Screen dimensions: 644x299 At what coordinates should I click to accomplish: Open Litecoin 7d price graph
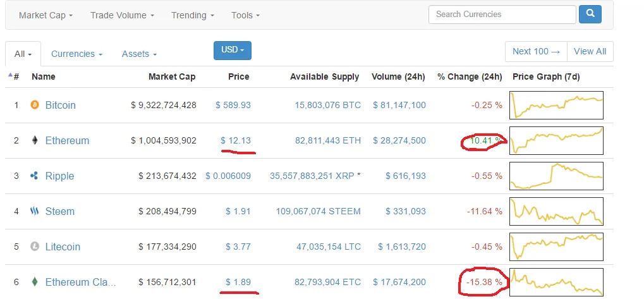(556, 247)
